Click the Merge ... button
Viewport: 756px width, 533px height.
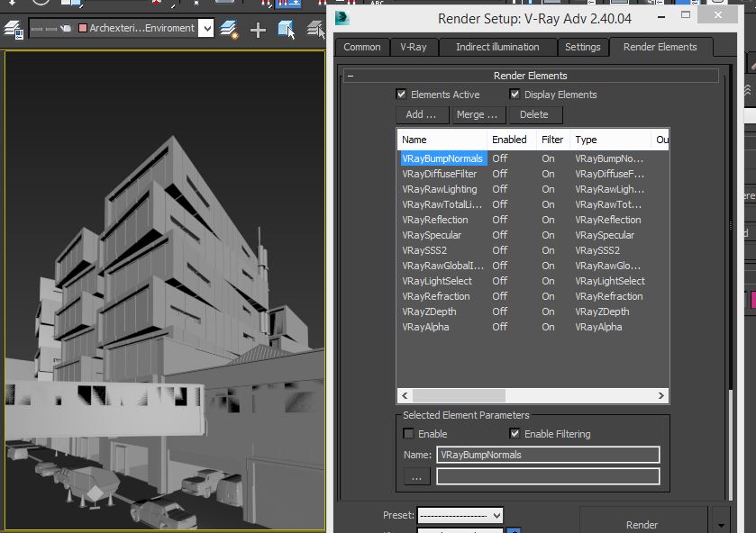click(x=477, y=114)
